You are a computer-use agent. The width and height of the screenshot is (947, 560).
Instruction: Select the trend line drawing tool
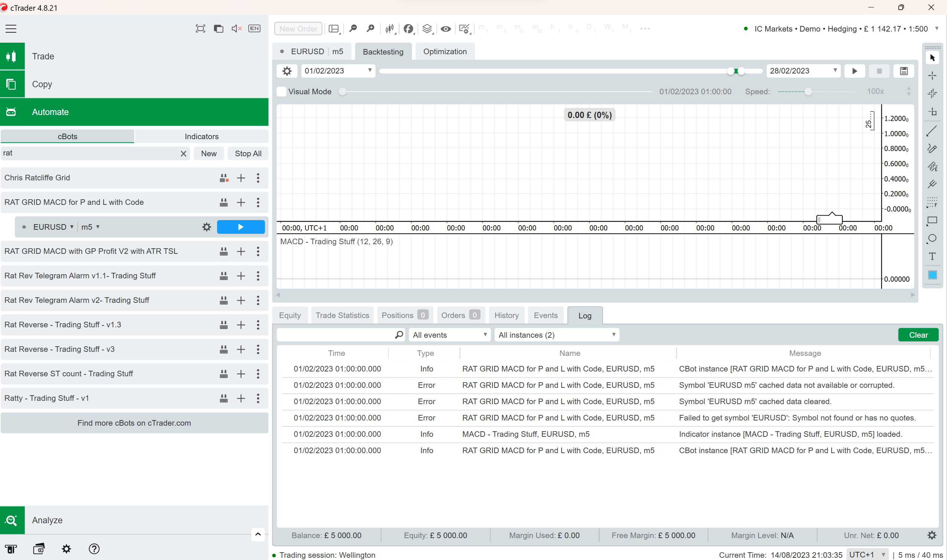(x=932, y=131)
